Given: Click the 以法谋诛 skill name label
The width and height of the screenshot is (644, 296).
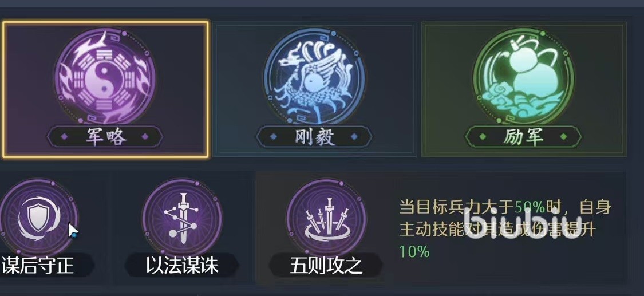Looking at the screenshot, I should (182, 266).
